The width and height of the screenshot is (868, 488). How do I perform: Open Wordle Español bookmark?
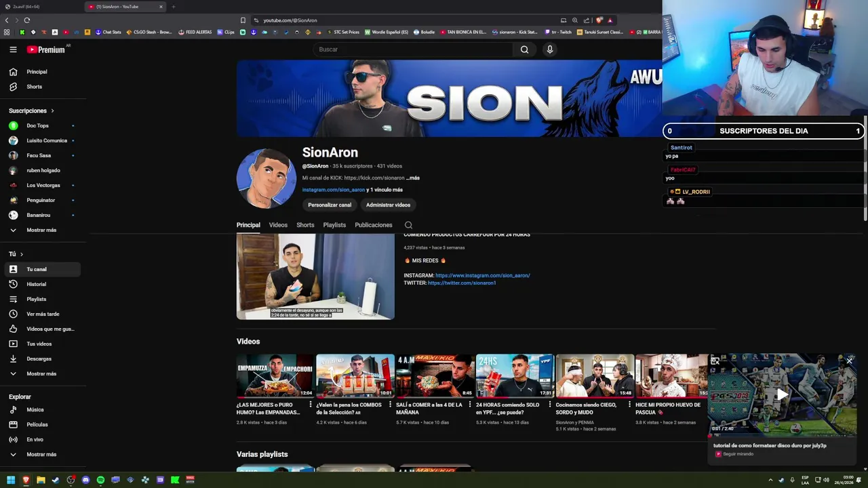pos(387,32)
